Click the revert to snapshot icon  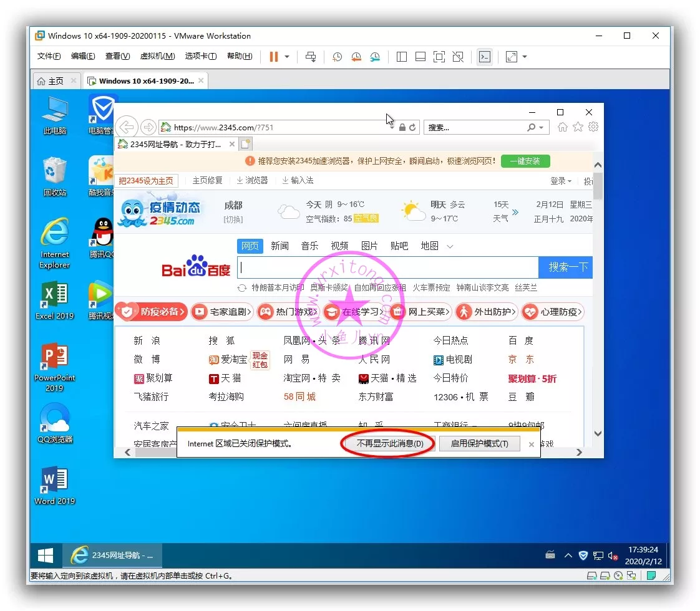[x=356, y=57]
